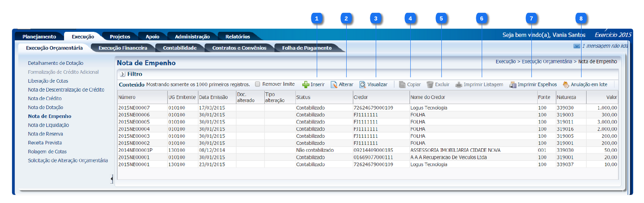
Task: Select row 2015NE00007 in the table
Action: pyautogui.click(x=134, y=108)
